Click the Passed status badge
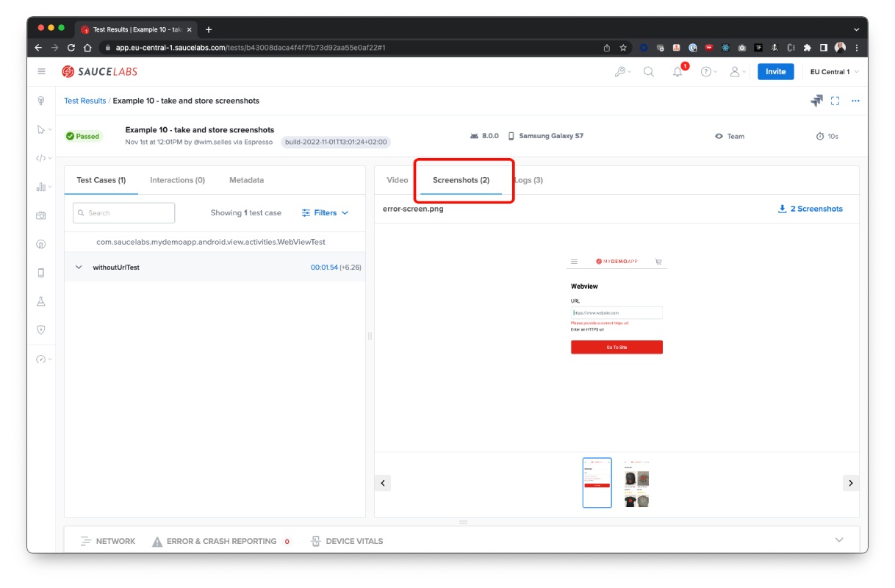Viewport: 895px width, 588px height. 83,136
